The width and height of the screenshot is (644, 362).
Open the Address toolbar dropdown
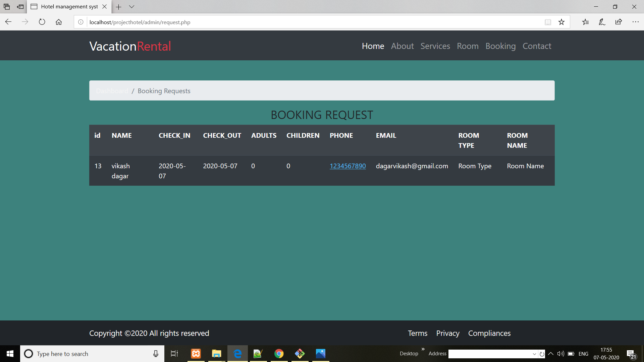pyautogui.click(x=534, y=354)
